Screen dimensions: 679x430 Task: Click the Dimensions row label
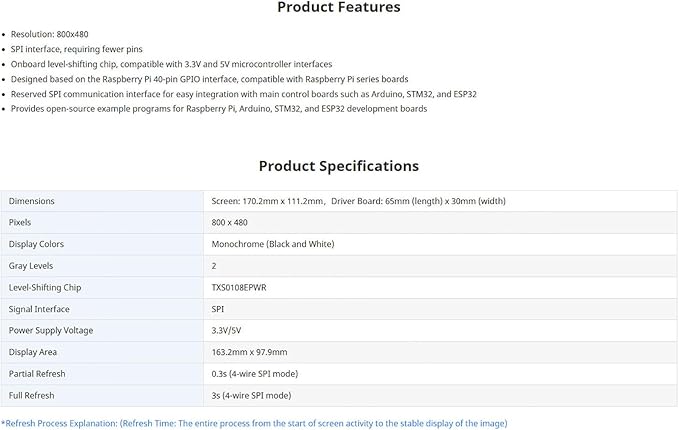pyautogui.click(x=32, y=201)
